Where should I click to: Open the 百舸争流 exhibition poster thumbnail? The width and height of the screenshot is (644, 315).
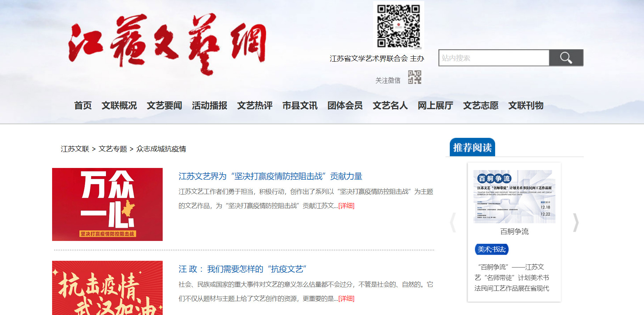click(x=514, y=197)
